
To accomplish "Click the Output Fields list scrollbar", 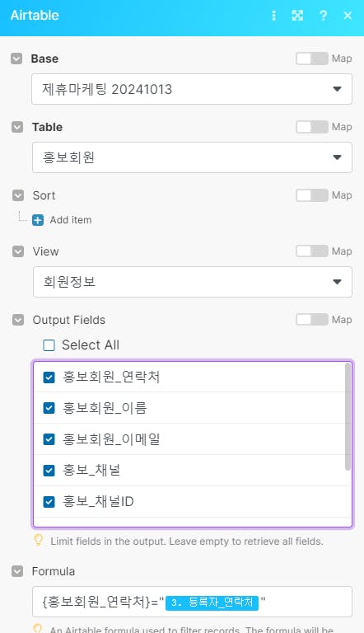I will 348,416.
